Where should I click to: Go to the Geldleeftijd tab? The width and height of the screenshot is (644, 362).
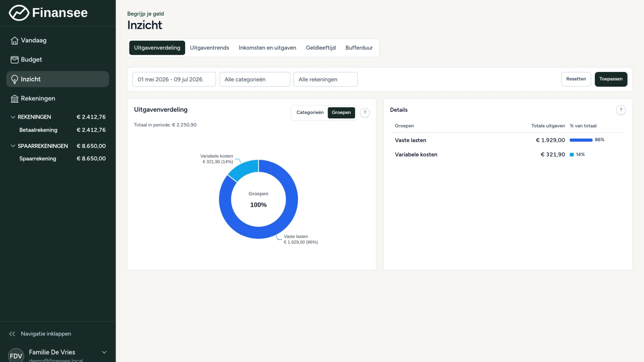tap(321, 48)
